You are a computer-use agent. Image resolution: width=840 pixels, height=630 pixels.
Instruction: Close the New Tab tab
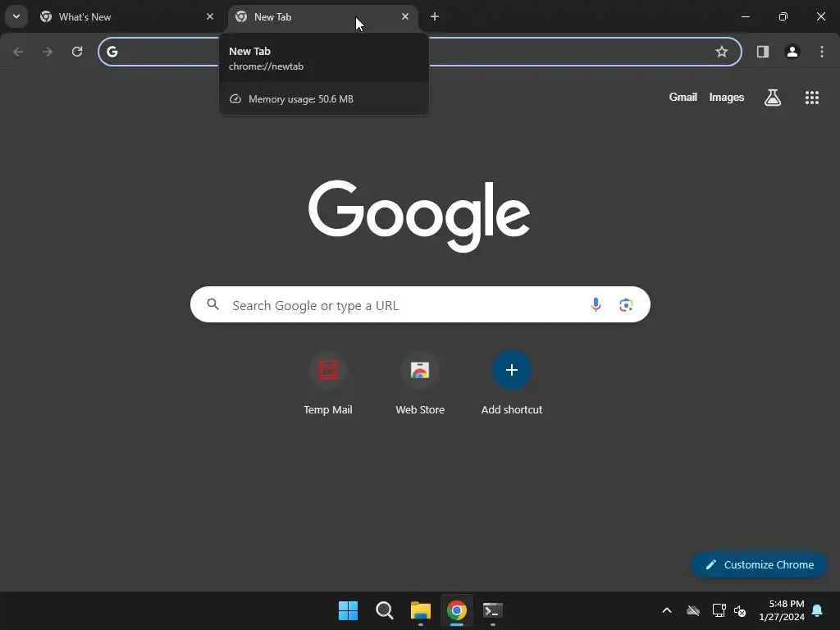click(x=405, y=16)
